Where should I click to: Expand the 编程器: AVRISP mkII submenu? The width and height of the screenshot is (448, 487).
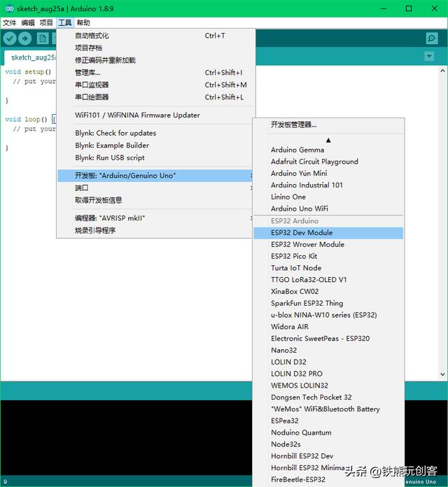tap(156, 218)
